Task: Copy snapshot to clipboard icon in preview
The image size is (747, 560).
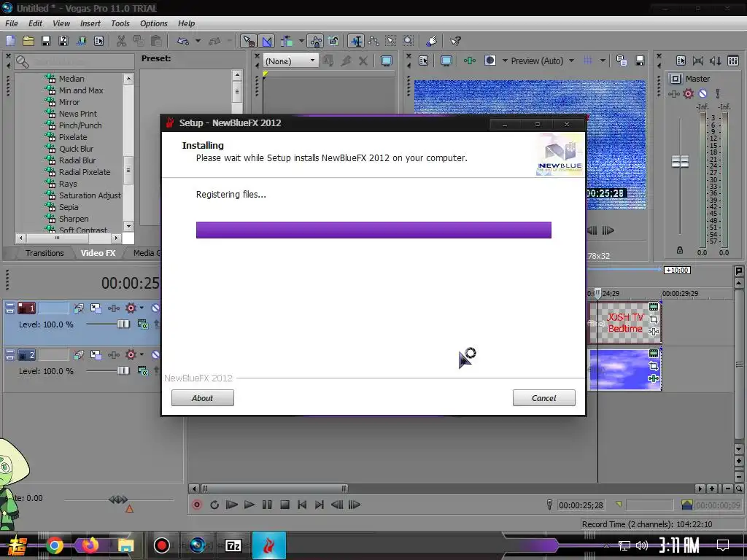Action: [x=622, y=61]
